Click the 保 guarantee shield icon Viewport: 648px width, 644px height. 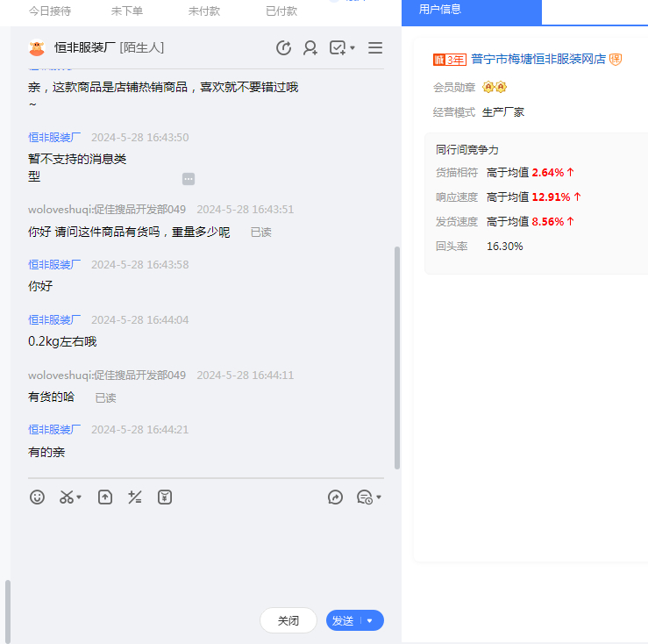[616, 60]
